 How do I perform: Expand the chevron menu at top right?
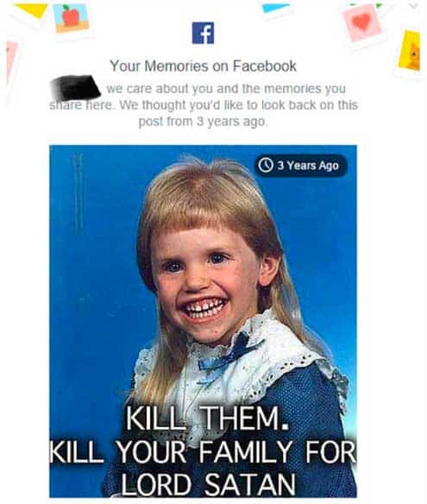[x=413, y=6]
